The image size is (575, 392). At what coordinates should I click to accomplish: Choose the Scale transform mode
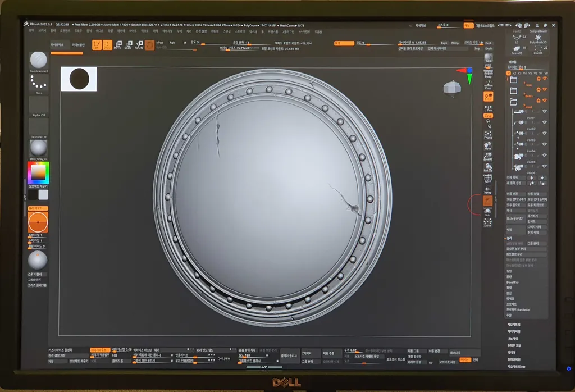coord(128,45)
